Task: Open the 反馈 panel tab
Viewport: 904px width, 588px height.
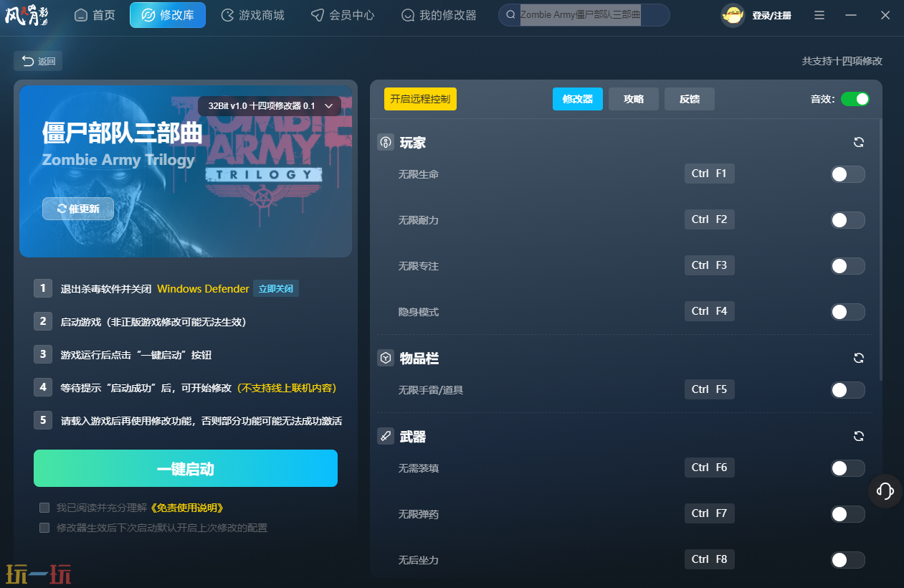Action: point(690,99)
